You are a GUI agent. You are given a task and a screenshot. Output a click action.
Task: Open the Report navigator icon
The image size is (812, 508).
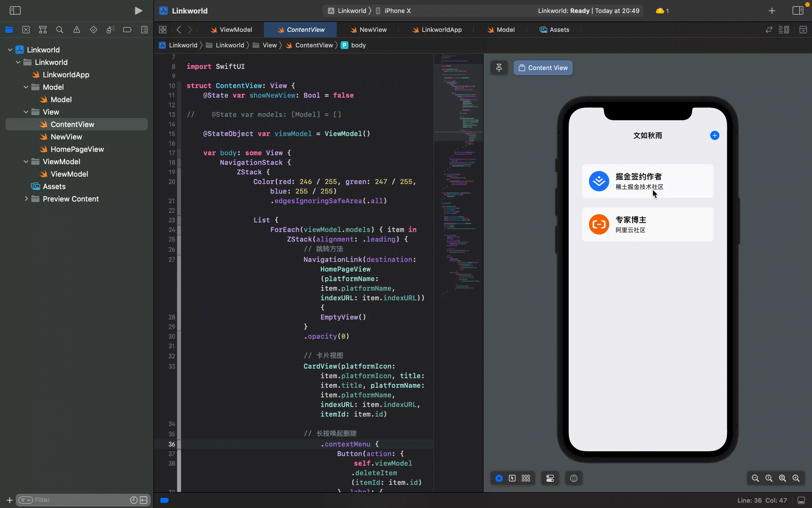pos(144,30)
